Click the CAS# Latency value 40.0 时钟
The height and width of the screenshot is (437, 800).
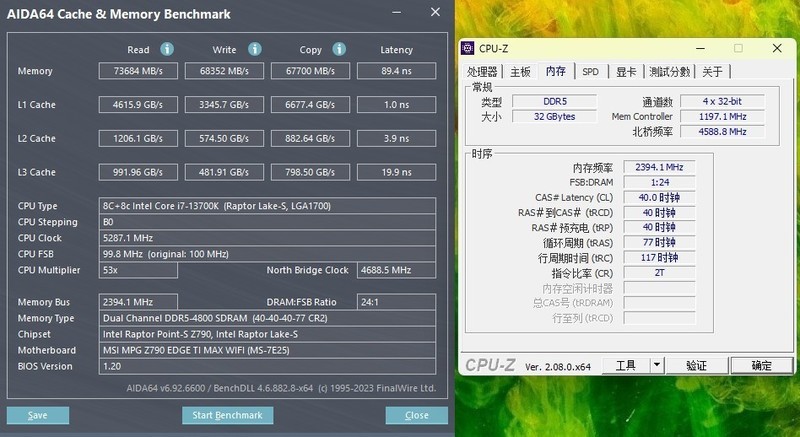tap(659, 197)
